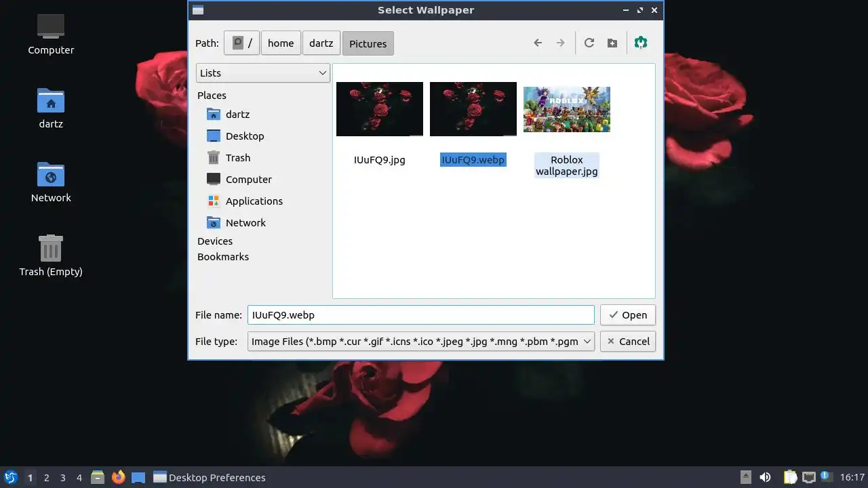Screen dimensions: 868x488
Task: Switch to workspace 3 in the pager
Action: tap(62, 478)
